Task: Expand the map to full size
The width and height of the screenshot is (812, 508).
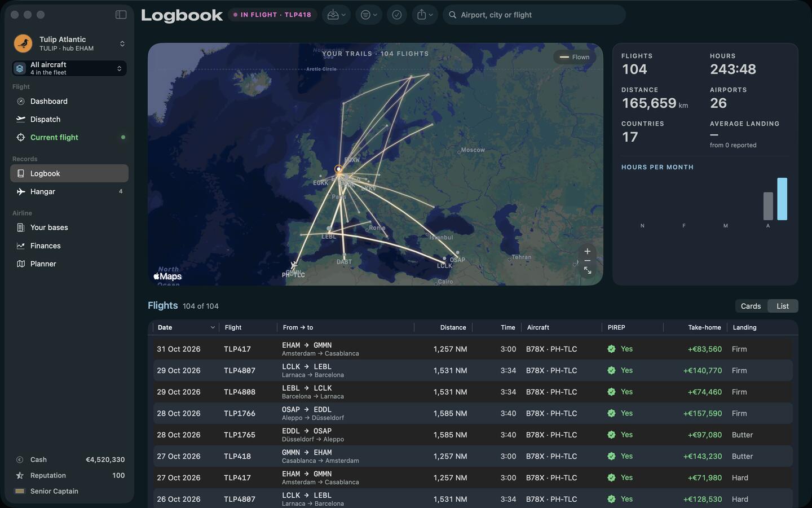Action: tap(587, 271)
